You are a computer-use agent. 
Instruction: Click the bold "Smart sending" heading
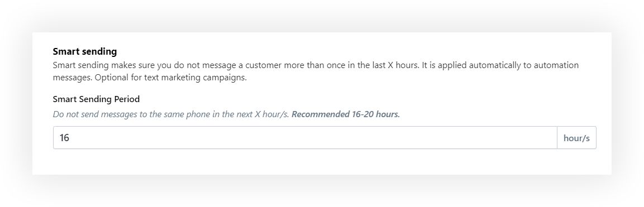tap(84, 51)
